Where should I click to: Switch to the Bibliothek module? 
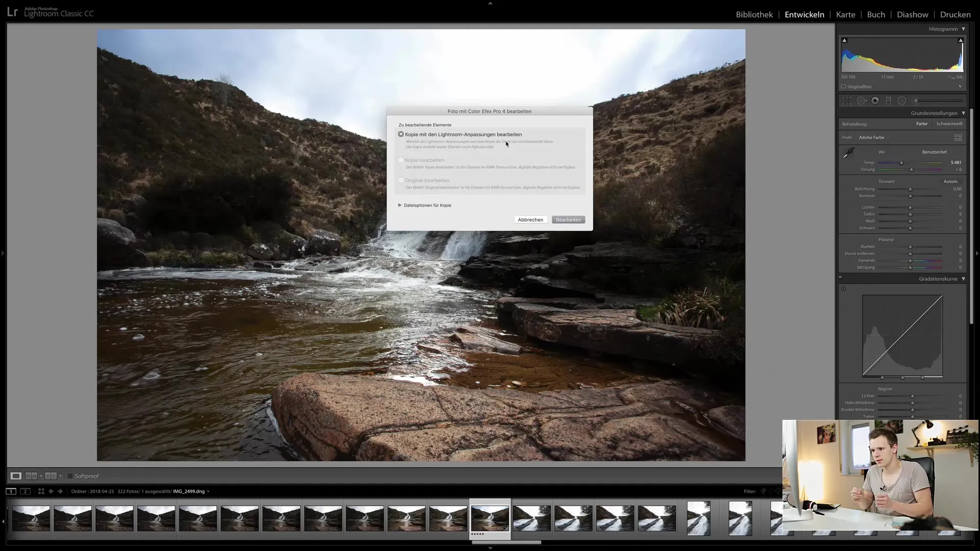754,14
